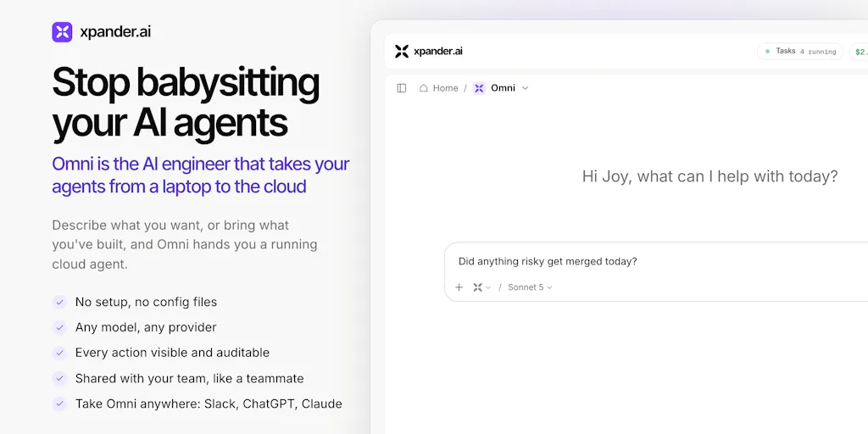
Task: Open the Sonnet 5 model dropdown
Action: (531, 287)
